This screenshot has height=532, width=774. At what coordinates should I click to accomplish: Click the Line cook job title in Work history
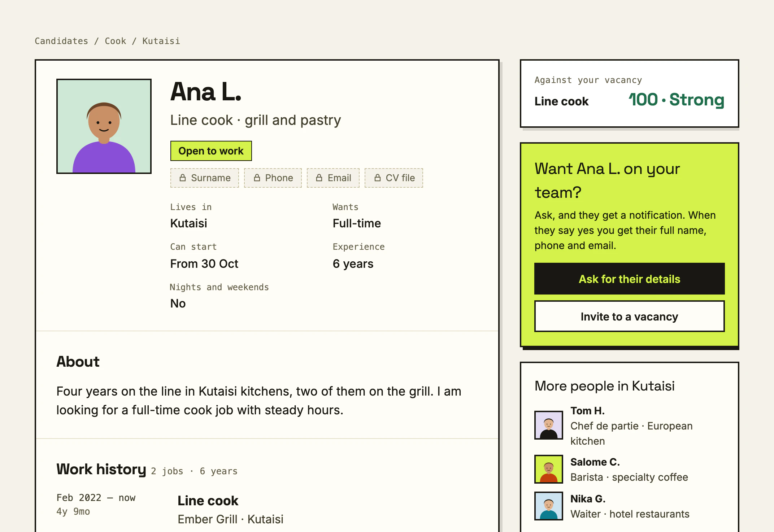point(208,501)
